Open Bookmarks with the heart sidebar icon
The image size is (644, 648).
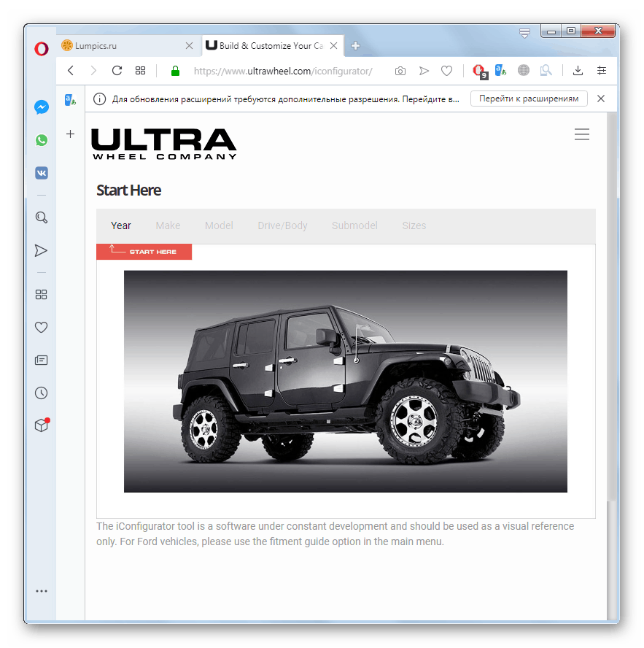pos(42,327)
